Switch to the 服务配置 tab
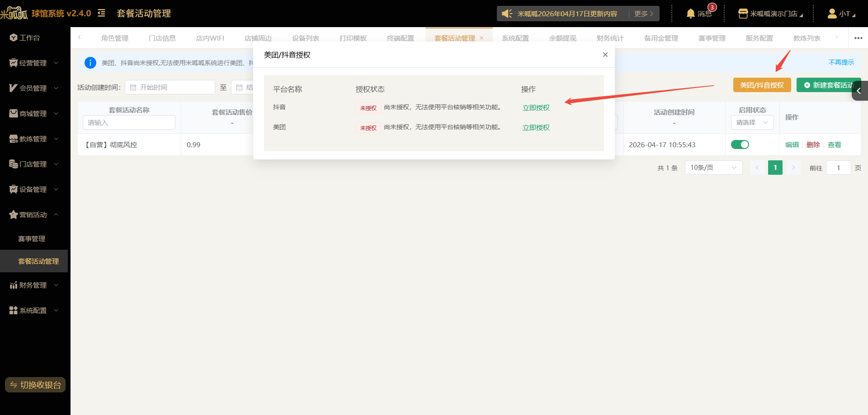This screenshot has height=415, width=868. (x=759, y=38)
